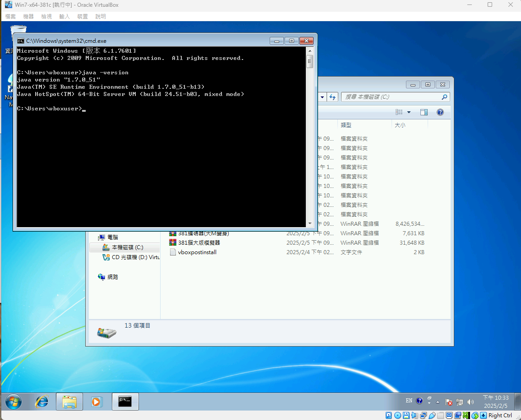Open Windows Explorer taskbar button
Viewport: 521px width, 420px height.
pyautogui.click(x=69, y=402)
